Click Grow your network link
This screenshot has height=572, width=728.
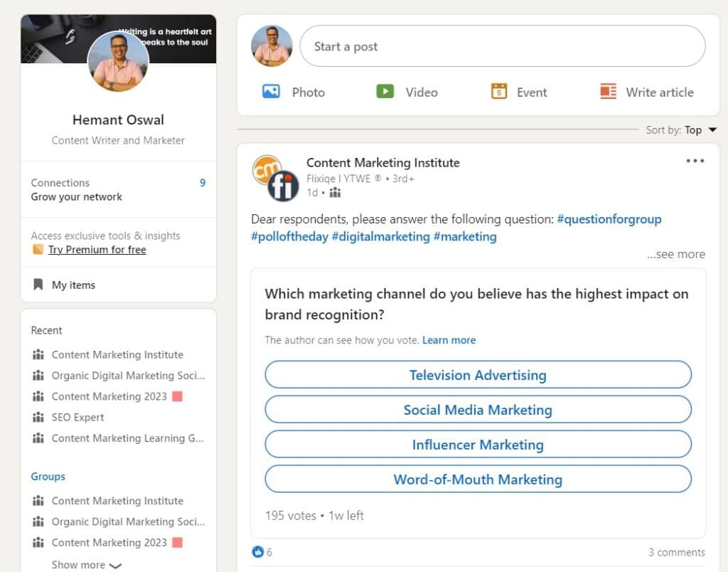tap(77, 196)
